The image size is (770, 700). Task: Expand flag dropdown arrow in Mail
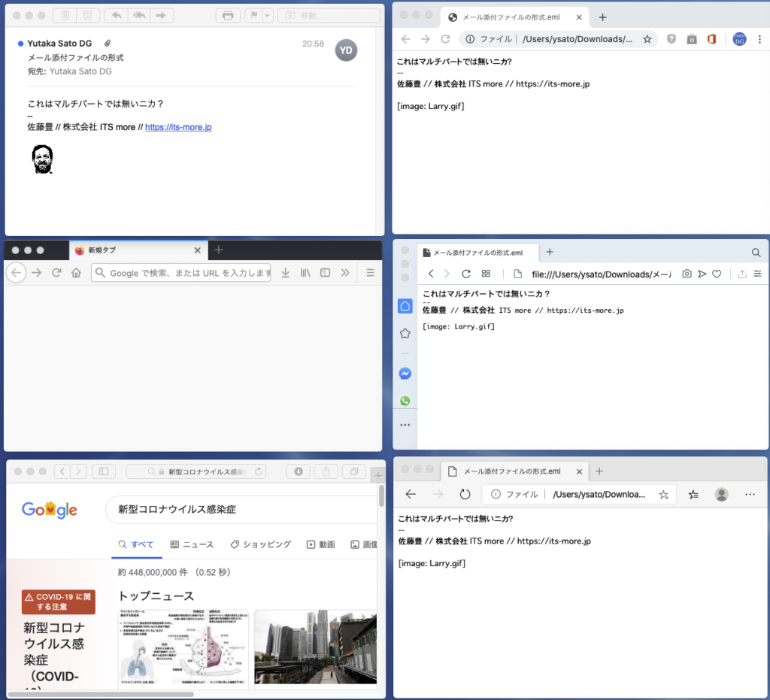(267, 15)
